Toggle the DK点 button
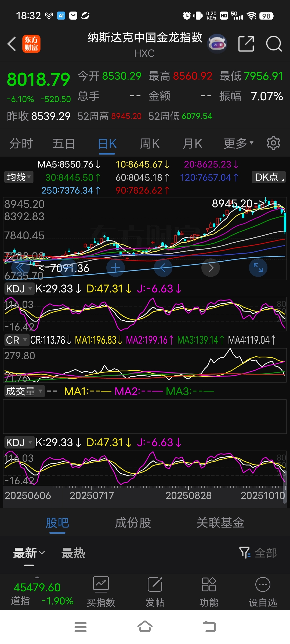290x644 pixels. point(269,177)
